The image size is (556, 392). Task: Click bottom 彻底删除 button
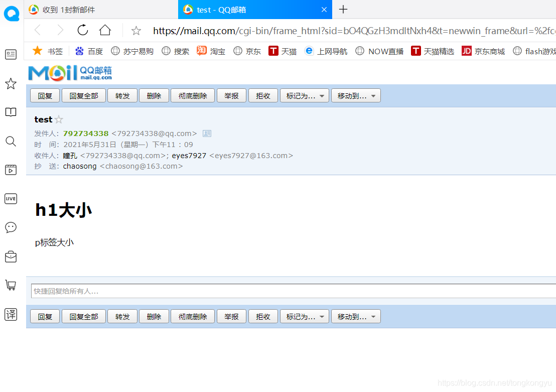coord(193,316)
